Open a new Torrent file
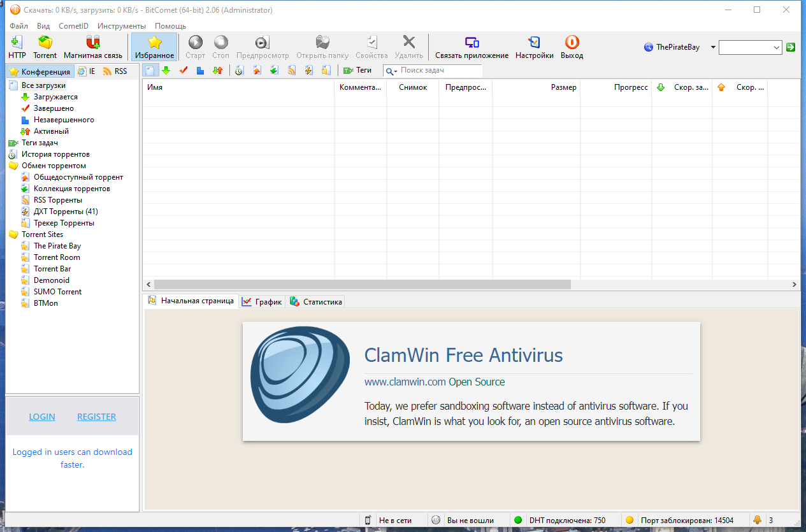 45,43
